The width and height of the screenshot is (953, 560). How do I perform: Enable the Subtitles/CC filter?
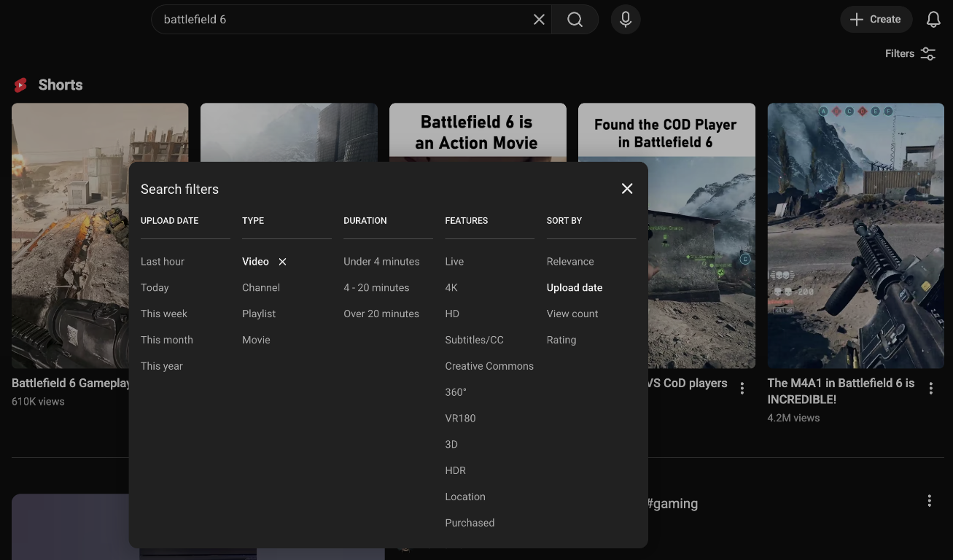coord(474,340)
